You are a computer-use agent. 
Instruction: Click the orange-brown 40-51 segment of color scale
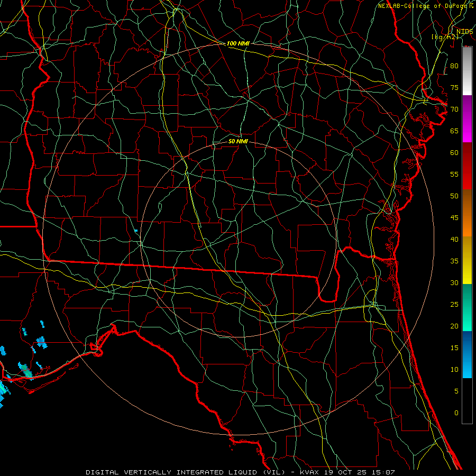tap(467, 213)
